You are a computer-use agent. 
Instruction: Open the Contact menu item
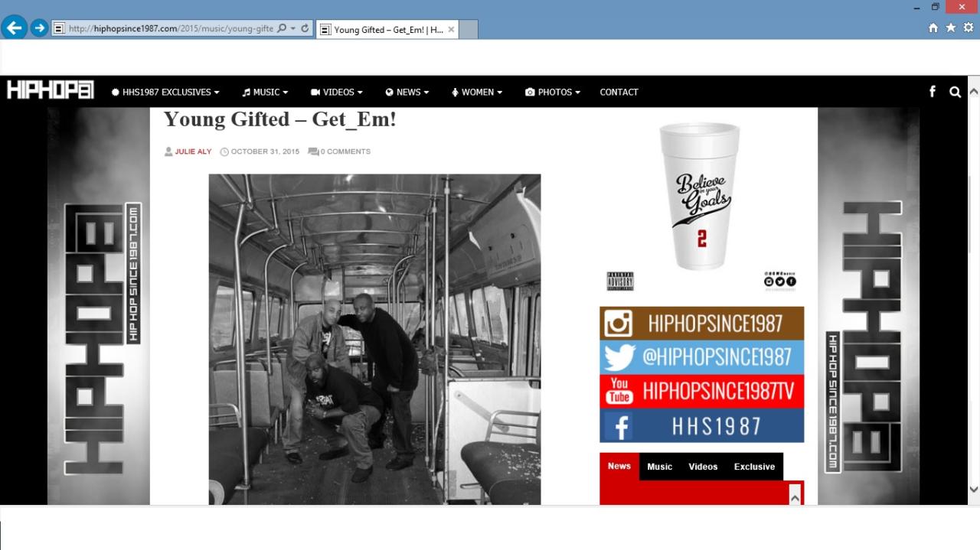point(619,92)
